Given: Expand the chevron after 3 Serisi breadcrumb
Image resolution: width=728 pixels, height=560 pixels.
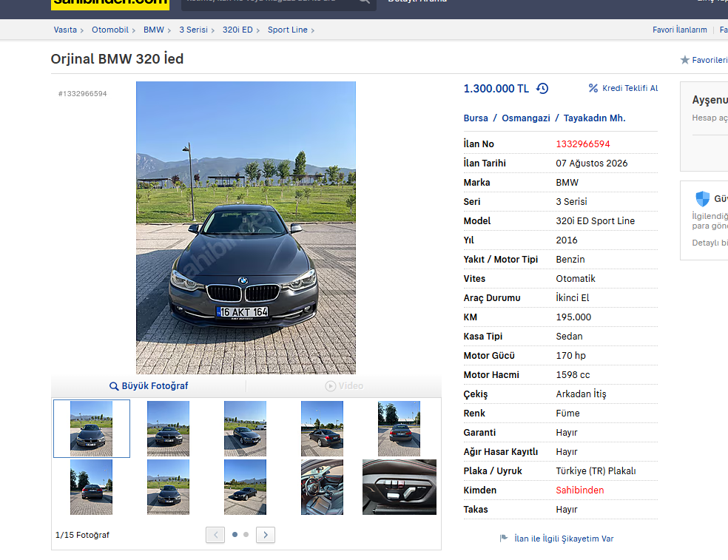Looking at the screenshot, I should tap(212, 30).
